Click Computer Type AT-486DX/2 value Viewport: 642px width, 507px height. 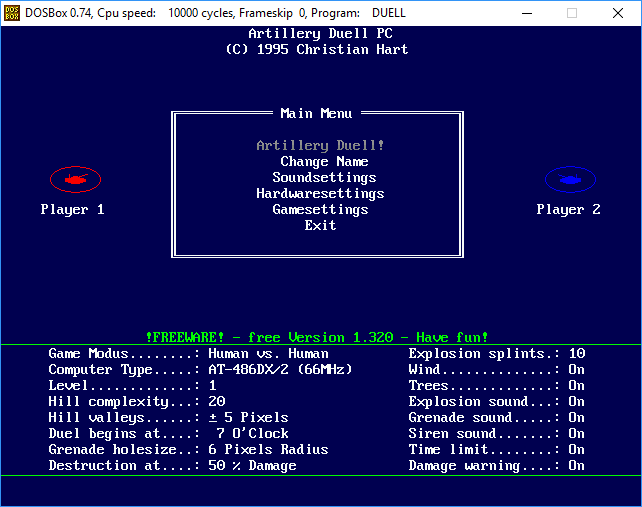point(280,369)
